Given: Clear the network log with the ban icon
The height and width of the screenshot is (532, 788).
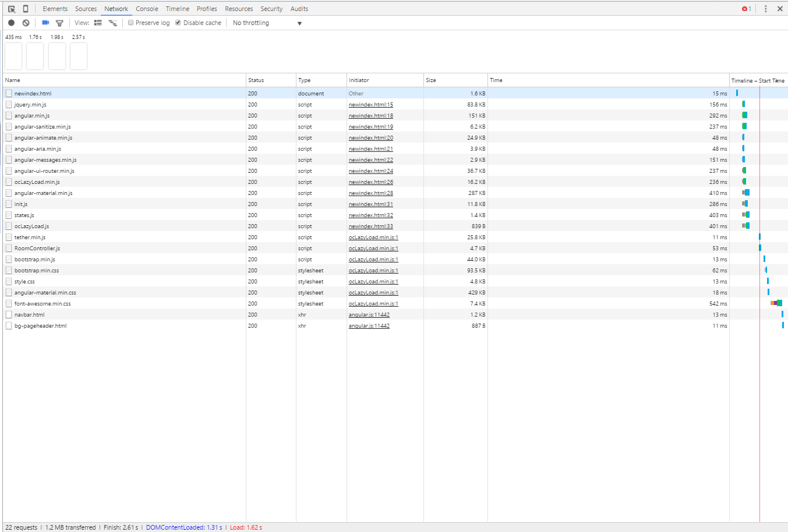Looking at the screenshot, I should [x=26, y=23].
